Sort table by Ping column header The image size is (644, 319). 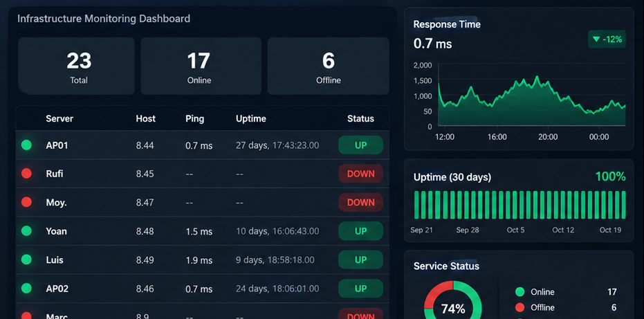click(x=194, y=119)
